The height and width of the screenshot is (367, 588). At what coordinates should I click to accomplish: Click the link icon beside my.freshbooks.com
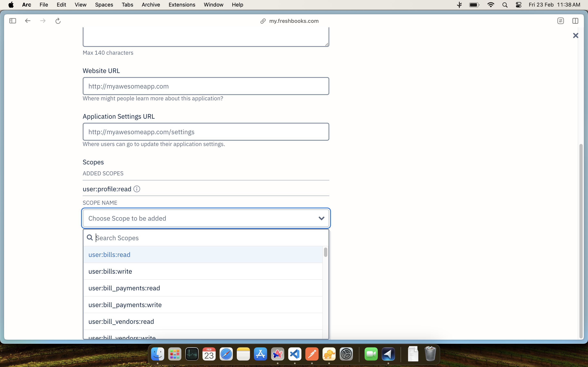tap(263, 21)
